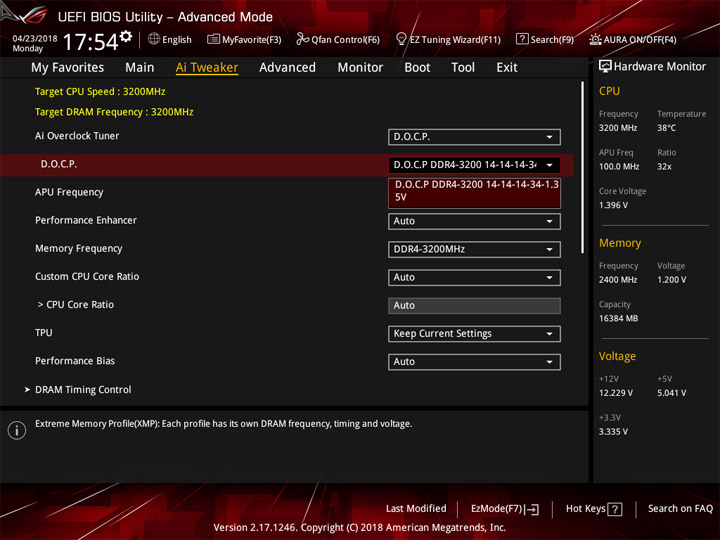The image size is (720, 540).
Task: Open the D.O.C.P. profile dropdown
Action: click(474, 165)
